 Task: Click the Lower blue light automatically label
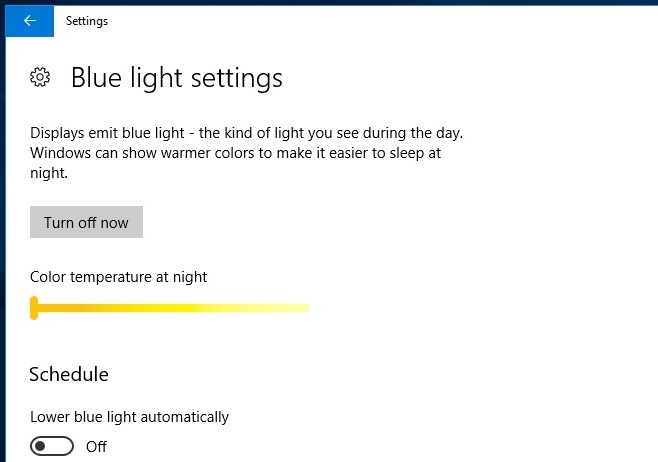click(x=129, y=417)
